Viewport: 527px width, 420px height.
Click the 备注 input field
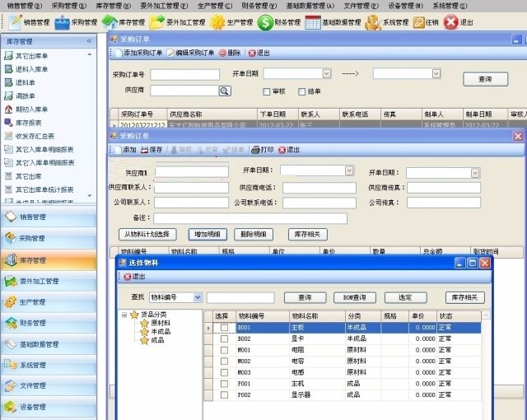pos(250,218)
